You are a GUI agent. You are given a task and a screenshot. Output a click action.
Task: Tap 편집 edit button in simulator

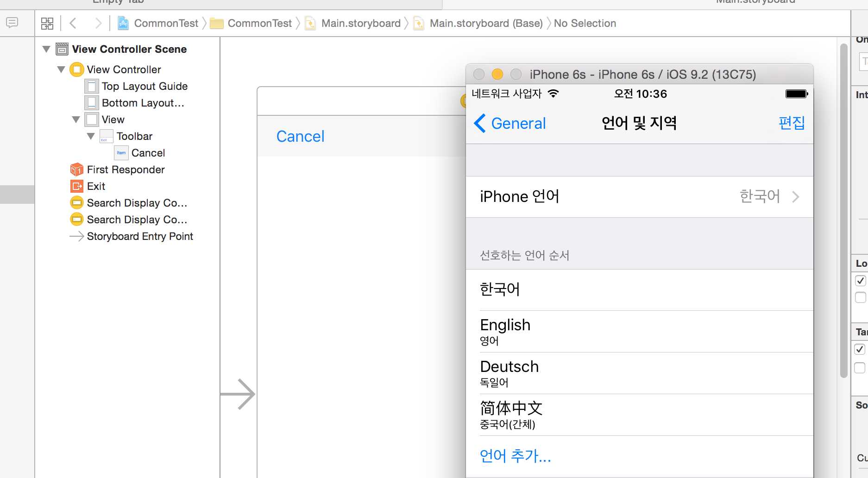[792, 123]
